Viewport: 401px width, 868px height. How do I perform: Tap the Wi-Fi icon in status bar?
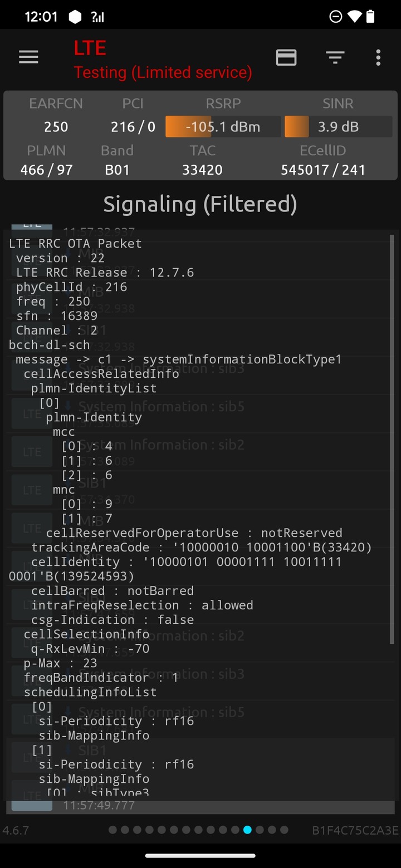point(353,17)
